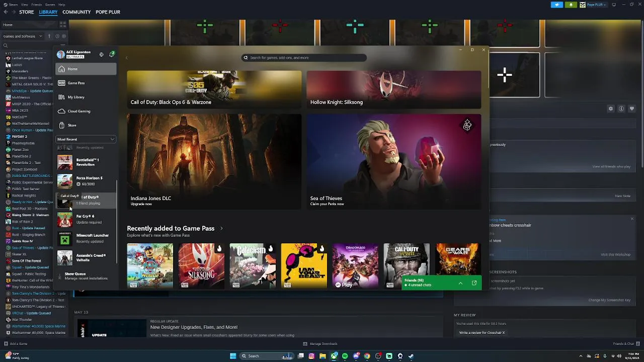Click Steam library sort arrow icon
Screen dimensions: 644x362
coord(49,36)
